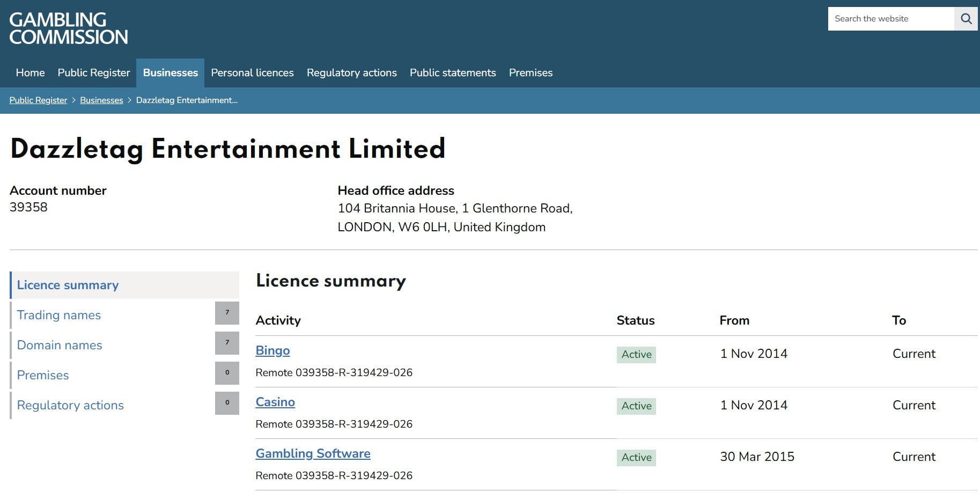Viewport: 980px width, 499px height.
Task: Open Domain names side menu item
Action: 60,346
